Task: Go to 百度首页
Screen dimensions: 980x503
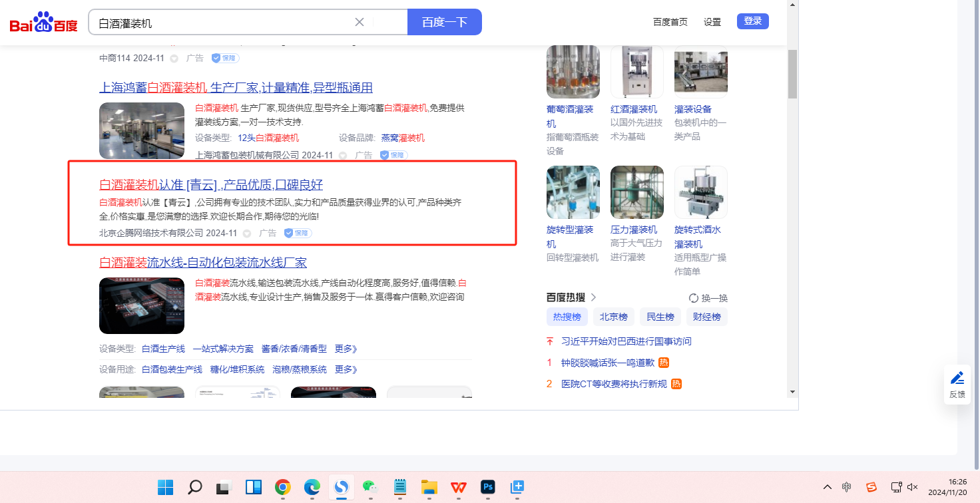Action: pyautogui.click(x=670, y=22)
